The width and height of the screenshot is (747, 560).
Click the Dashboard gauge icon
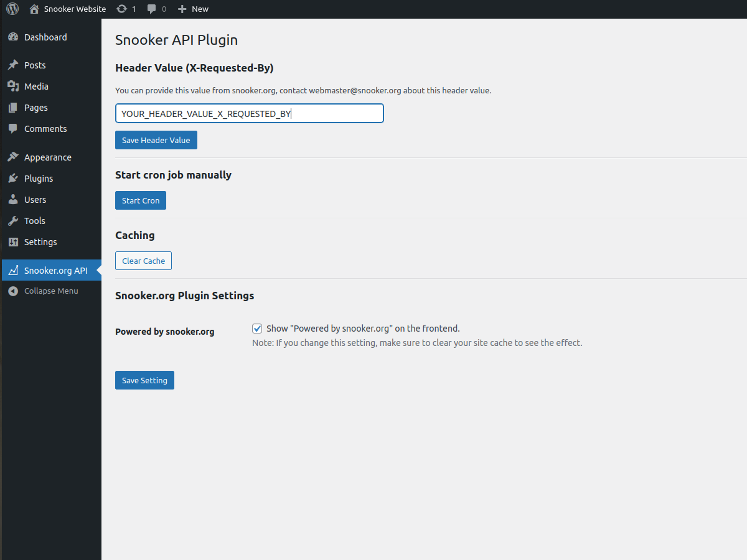coord(13,37)
